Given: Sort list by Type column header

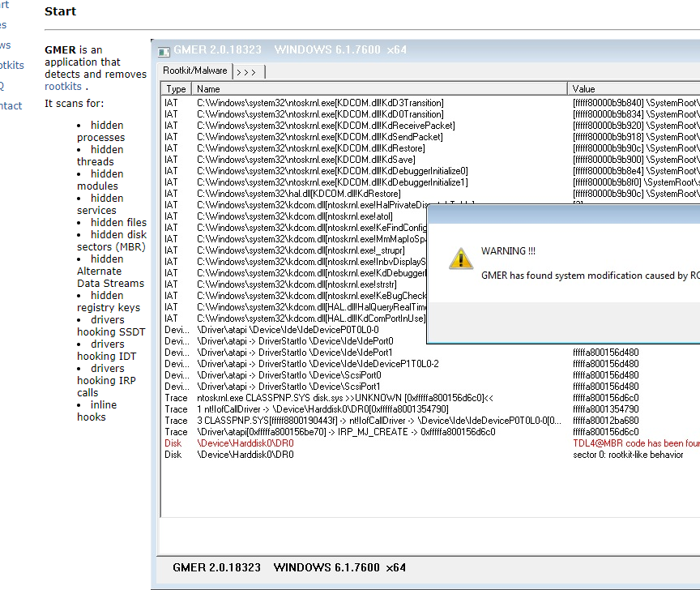Looking at the screenshot, I should coord(176,89).
